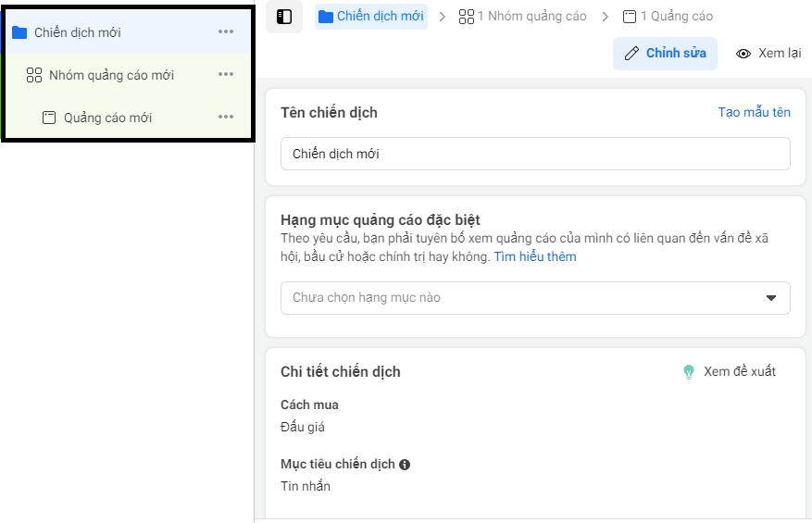
Task: Click the dropdown arrow of special ad category
Action: tap(771, 298)
